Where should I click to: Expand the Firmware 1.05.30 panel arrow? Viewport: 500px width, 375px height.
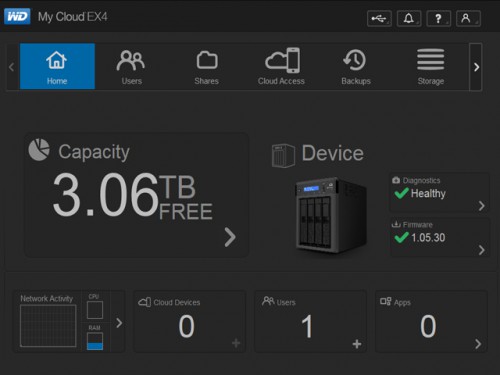click(481, 250)
